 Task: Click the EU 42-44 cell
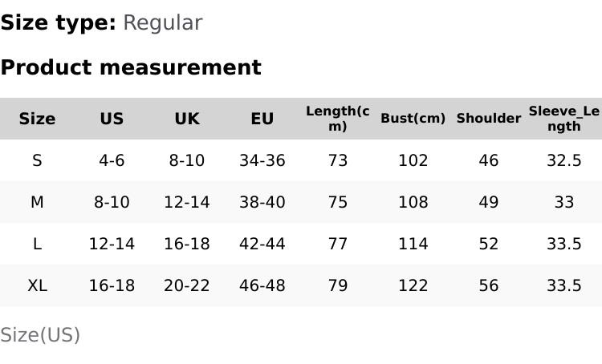[262, 244]
